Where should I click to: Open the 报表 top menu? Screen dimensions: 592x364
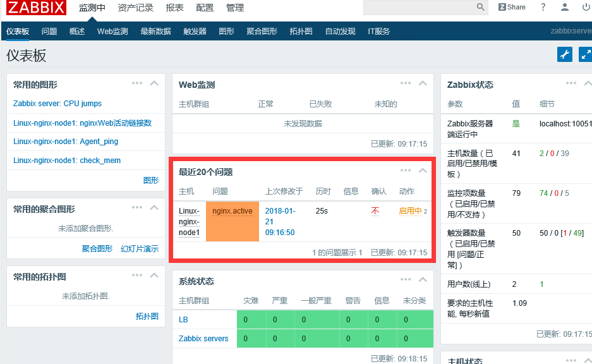coord(174,8)
